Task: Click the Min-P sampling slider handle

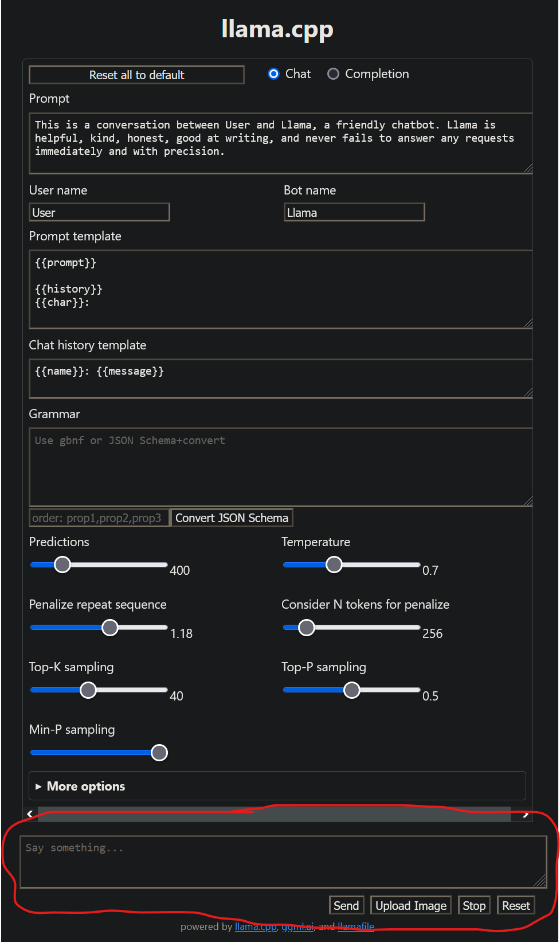Action: (x=159, y=753)
